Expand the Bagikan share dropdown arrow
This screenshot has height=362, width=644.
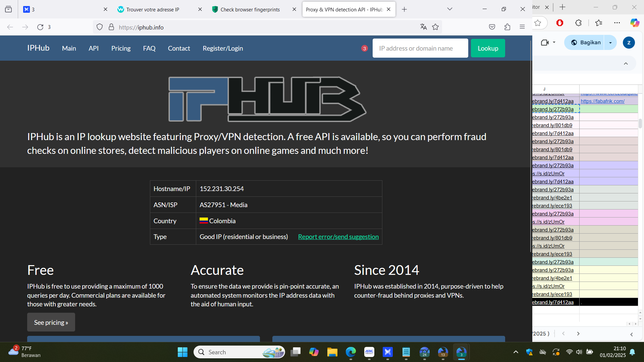(x=610, y=43)
